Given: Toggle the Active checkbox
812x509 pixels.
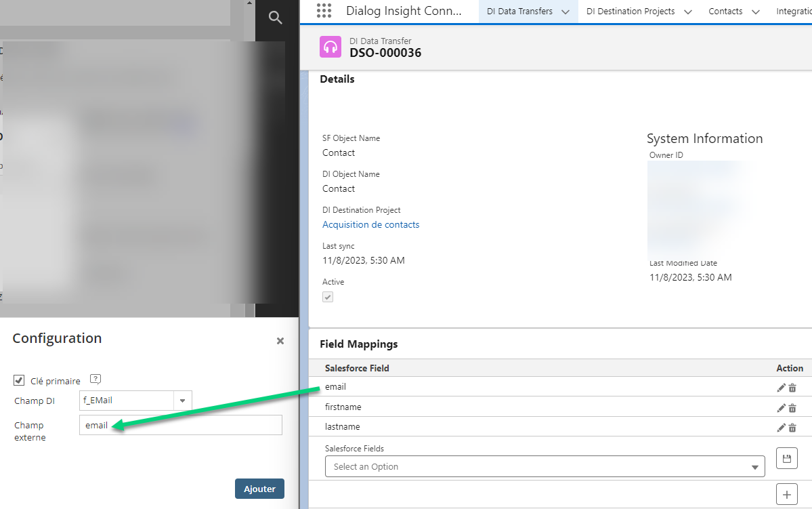Looking at the screenshot, I should tap(328, 297).
